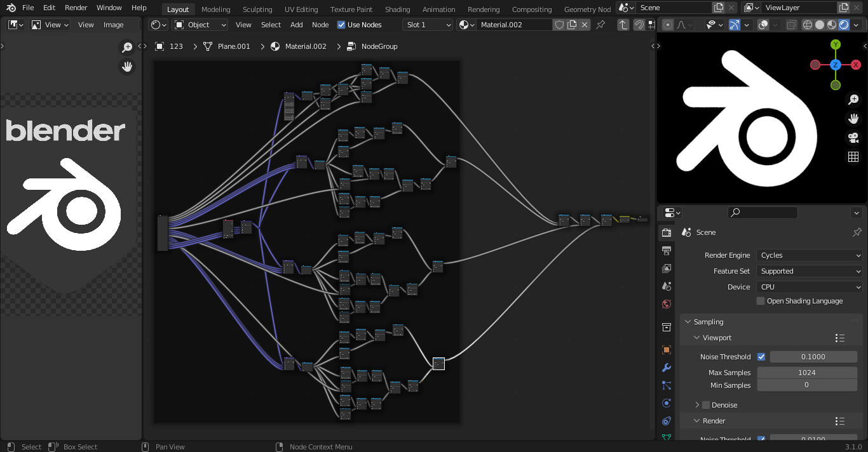Image resolution: width=868 pixels, height=452 pixels.
Task: Click the Blender logo menu icon
Action: [x=10, y=8]
